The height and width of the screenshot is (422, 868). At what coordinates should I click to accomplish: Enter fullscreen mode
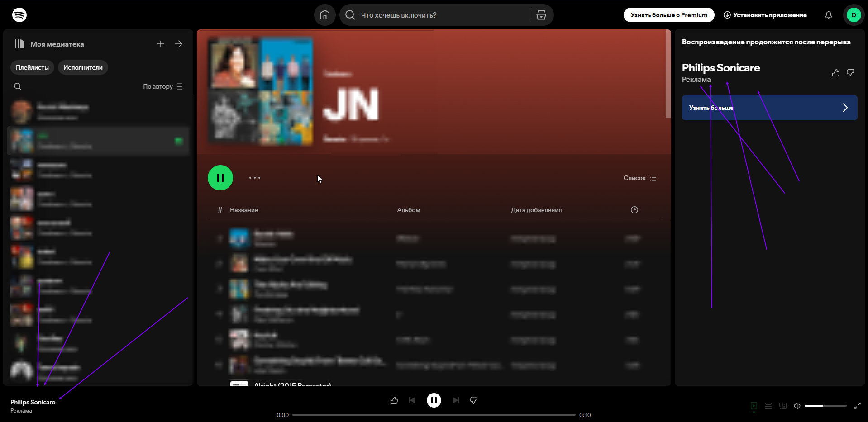click(x=857, y=406)
